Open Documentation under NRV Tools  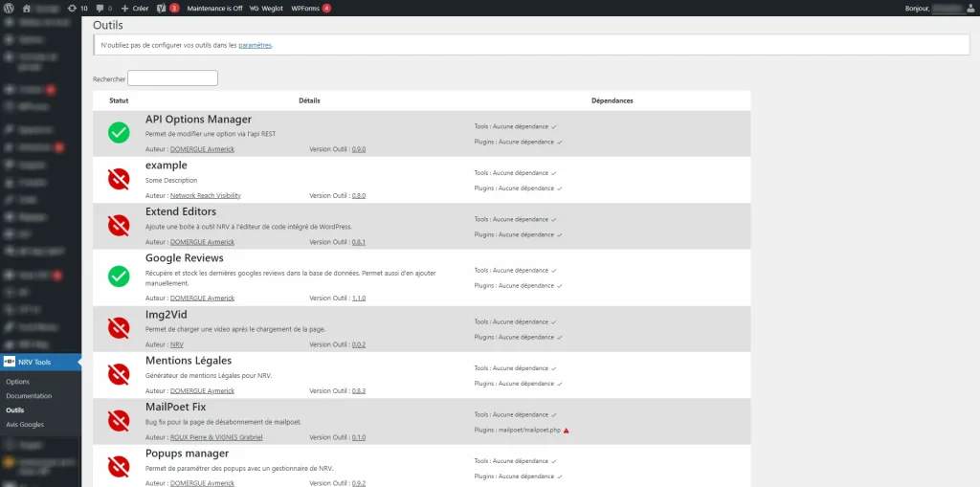pos(29,396)
